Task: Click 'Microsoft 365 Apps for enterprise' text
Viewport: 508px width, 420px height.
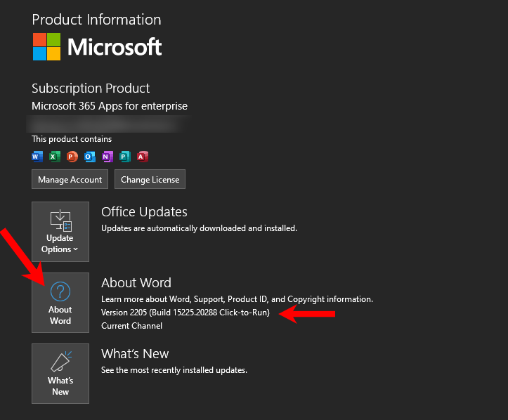Action: (x=110, y=106)
